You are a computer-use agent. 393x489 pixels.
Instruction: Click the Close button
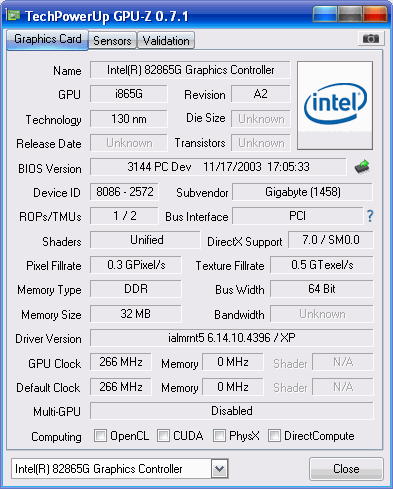click(x=346, y=469)
